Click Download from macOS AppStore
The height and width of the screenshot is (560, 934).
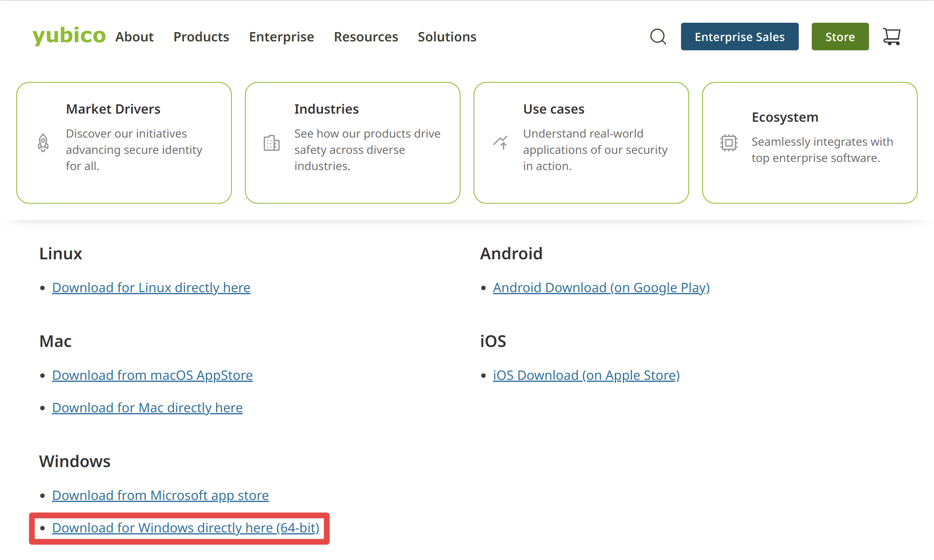[x=153, y=375]
